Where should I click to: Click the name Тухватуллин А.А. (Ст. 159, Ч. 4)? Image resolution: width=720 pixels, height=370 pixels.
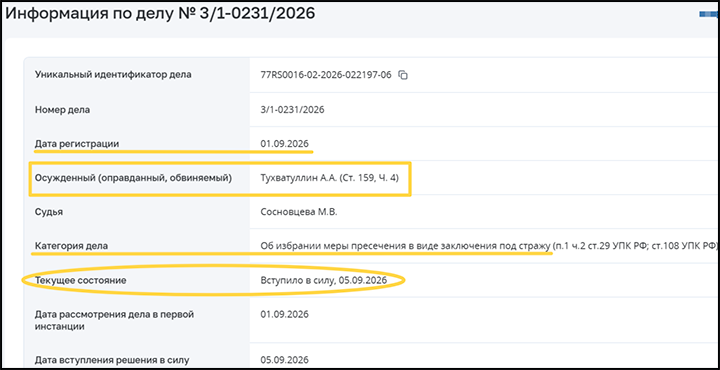tap(330, 178)
